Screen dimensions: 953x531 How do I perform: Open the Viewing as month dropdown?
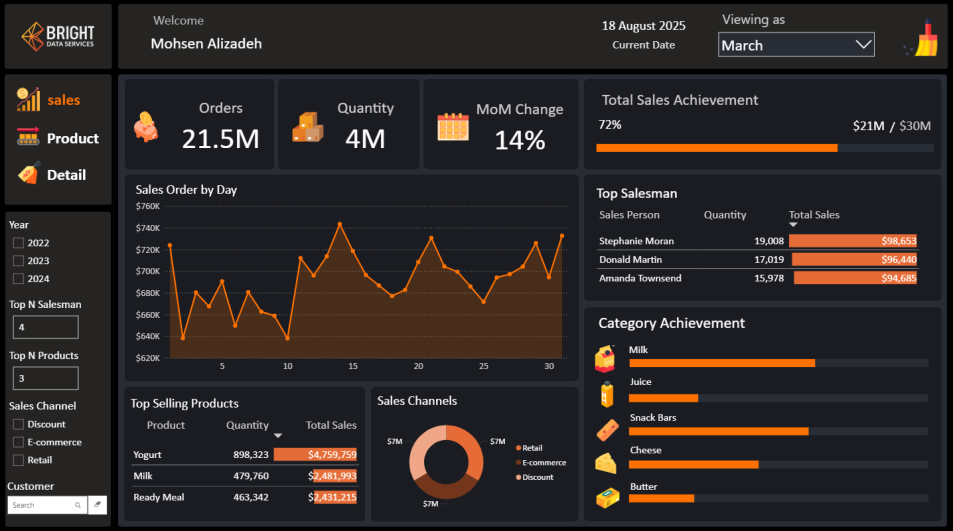pos(796,45)
